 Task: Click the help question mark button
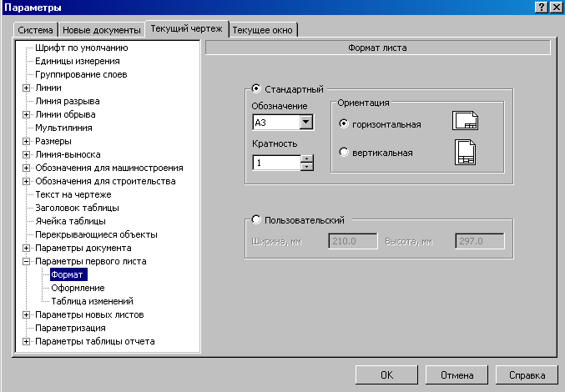pyautogui.click(x=542, y=7)
